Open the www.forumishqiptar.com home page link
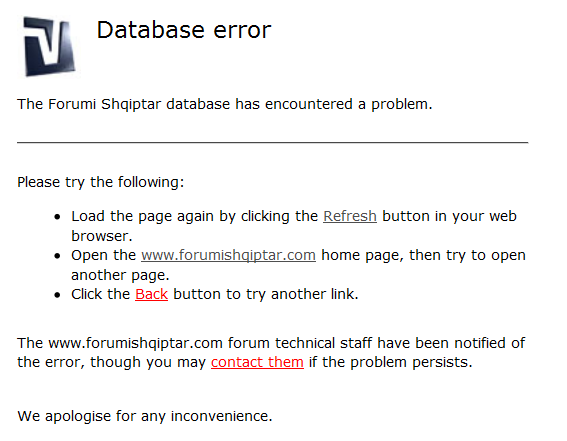Image resolution: width=567 pixels, height=441 pixels. point(228,255)
